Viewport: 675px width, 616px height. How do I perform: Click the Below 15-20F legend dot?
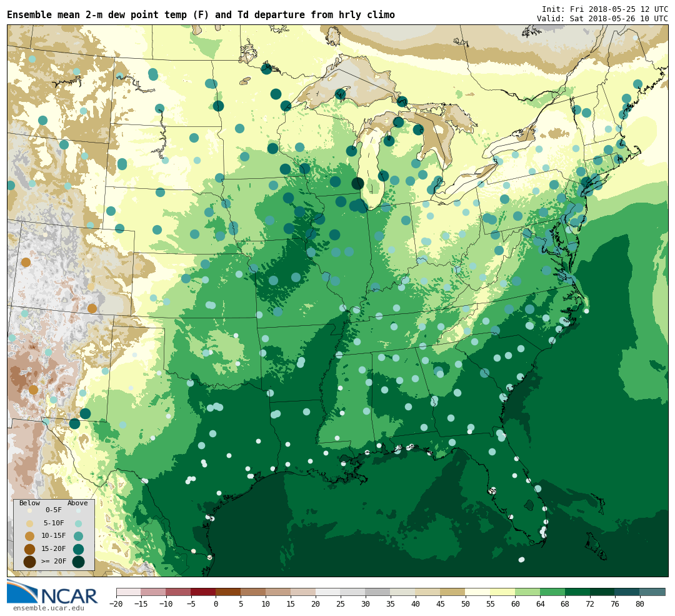29,549
